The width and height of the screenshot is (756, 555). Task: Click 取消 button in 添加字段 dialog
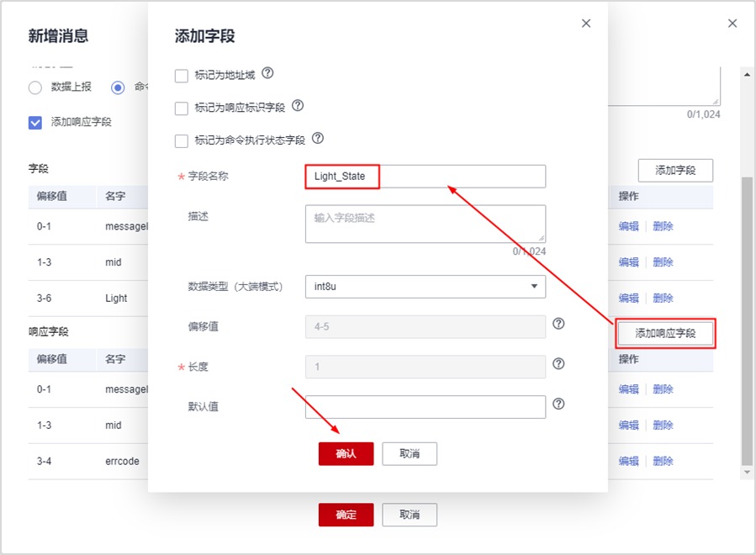click(410, 454)
